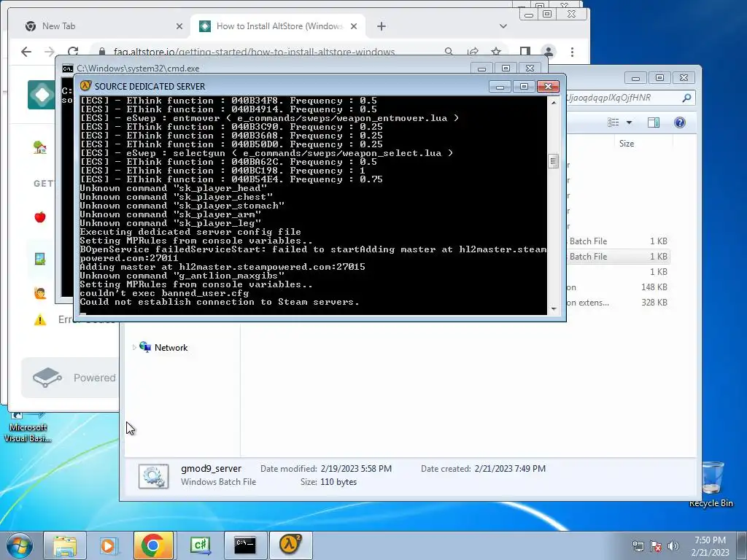Select the How to Install AltStore tab

[279, 26]
